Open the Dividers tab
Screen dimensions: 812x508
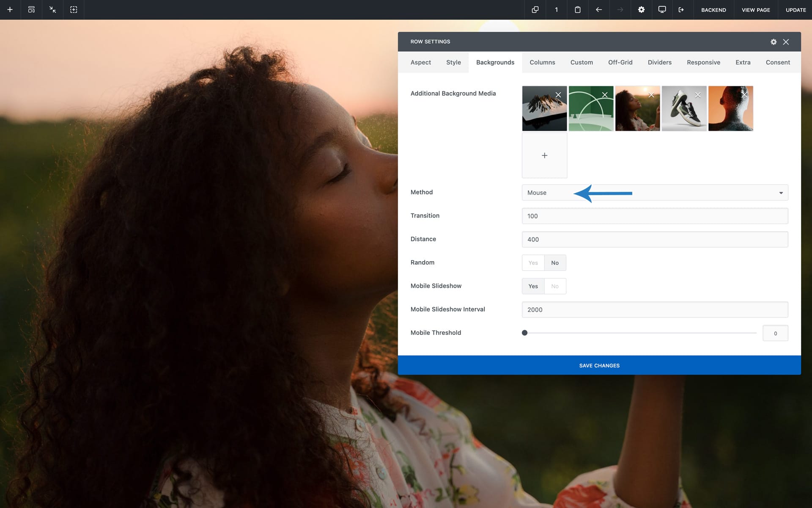pos(659,63)
